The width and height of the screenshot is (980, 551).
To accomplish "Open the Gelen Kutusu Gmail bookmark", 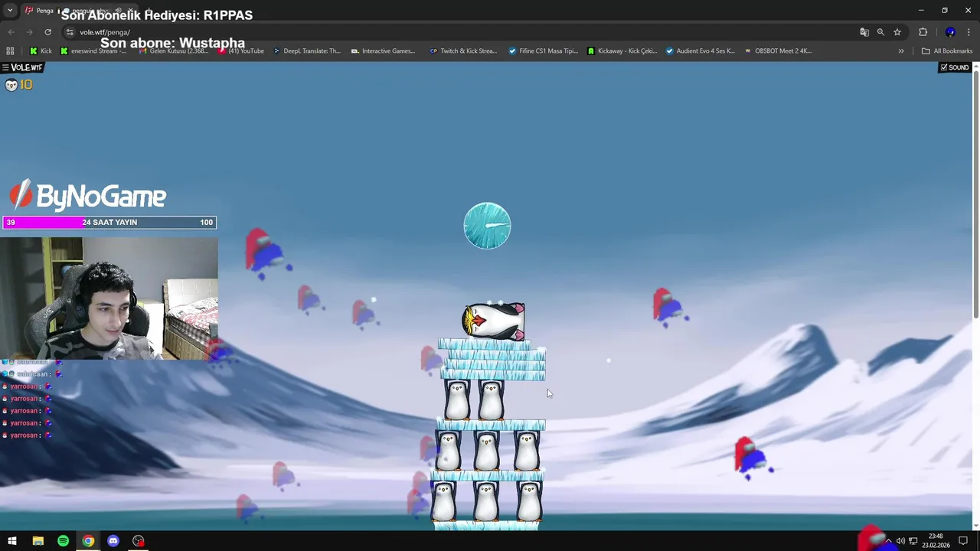I will coord(172,51).
